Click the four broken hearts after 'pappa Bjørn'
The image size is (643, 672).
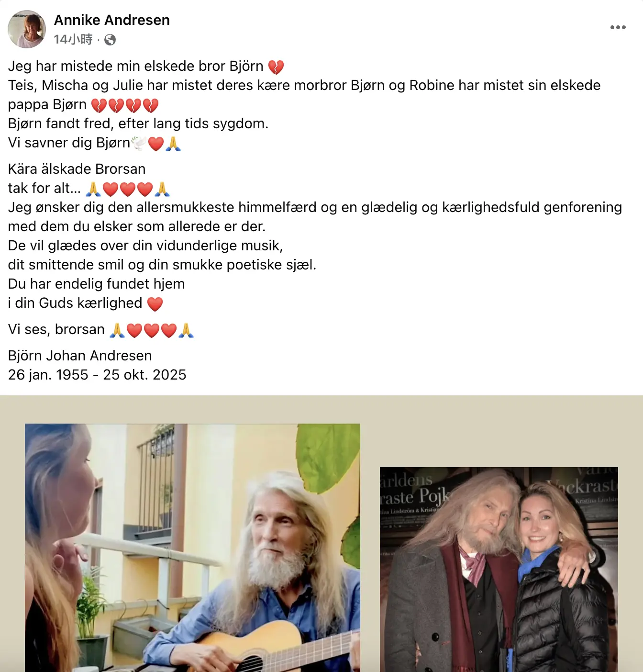(125, 105)
